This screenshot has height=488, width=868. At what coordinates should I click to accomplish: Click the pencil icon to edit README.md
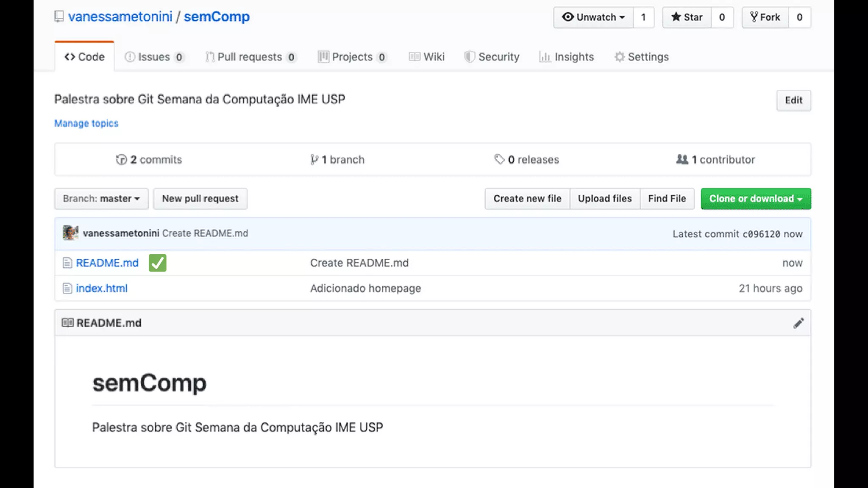point(798,323)
